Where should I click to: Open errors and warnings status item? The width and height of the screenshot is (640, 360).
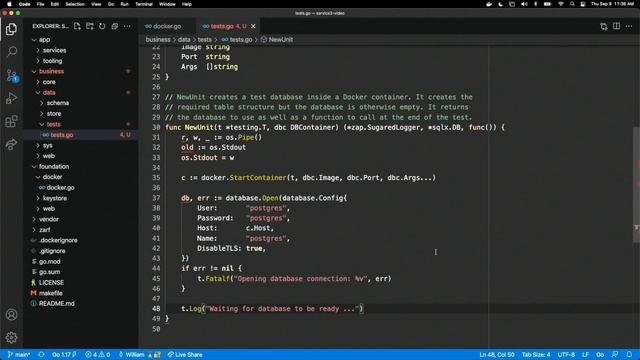tap(98, 355)
